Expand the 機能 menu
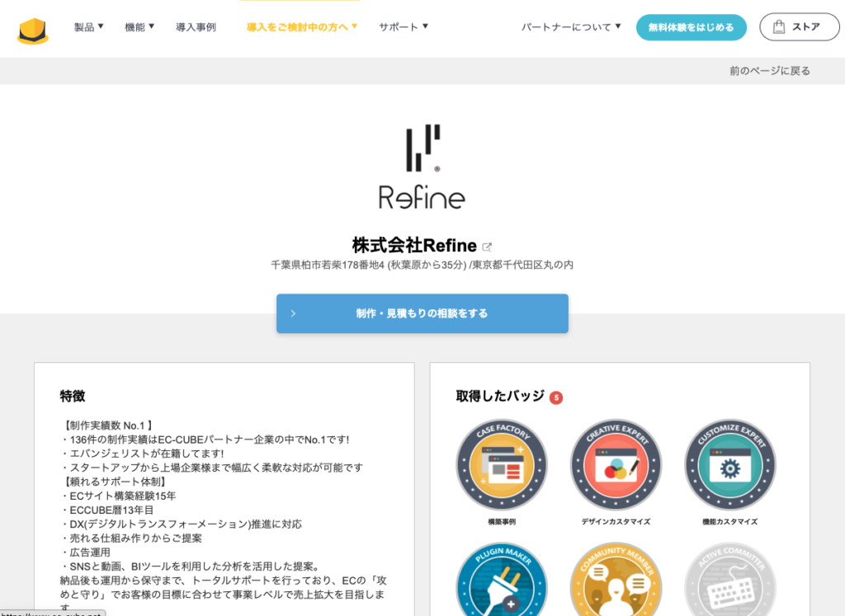Screen dimensions: 845x616 [x=139, y=27]
